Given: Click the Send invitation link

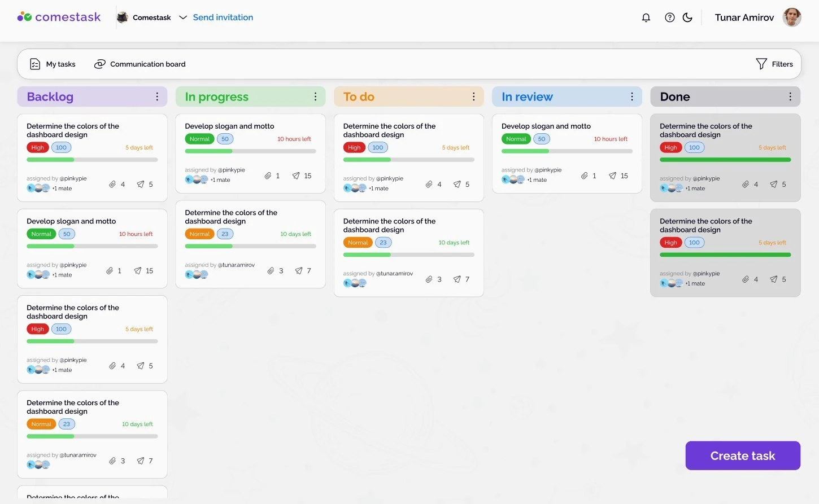Looking at the screenshot, I should (x=223, y=17).
